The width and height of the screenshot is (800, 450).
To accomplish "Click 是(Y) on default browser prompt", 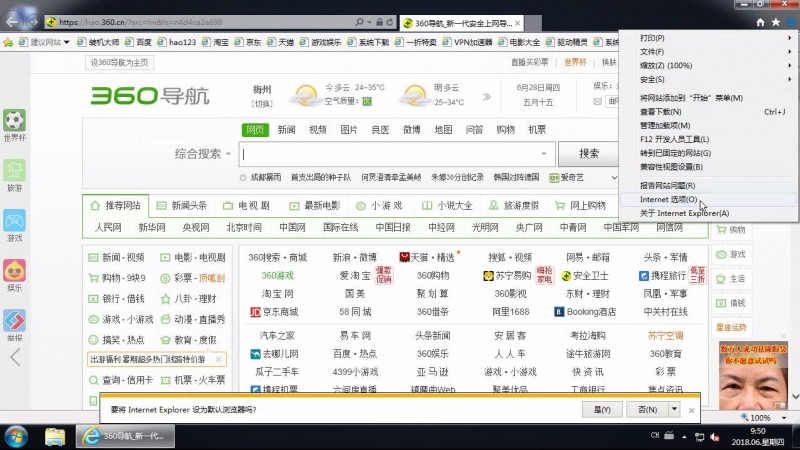I will point(602,410).
